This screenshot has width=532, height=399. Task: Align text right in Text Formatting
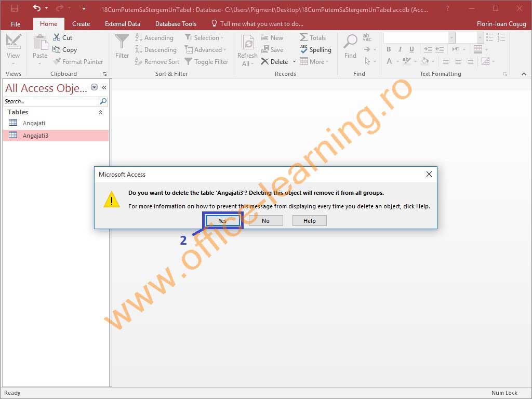470,61
